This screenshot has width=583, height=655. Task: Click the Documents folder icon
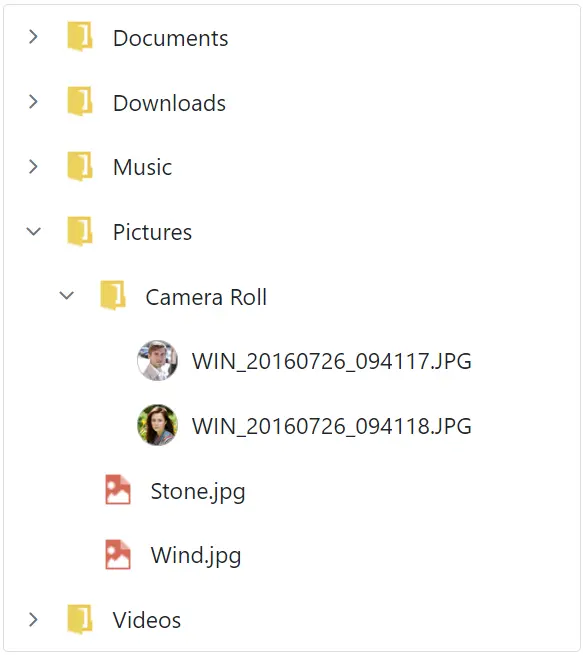[x=80, y=37]
